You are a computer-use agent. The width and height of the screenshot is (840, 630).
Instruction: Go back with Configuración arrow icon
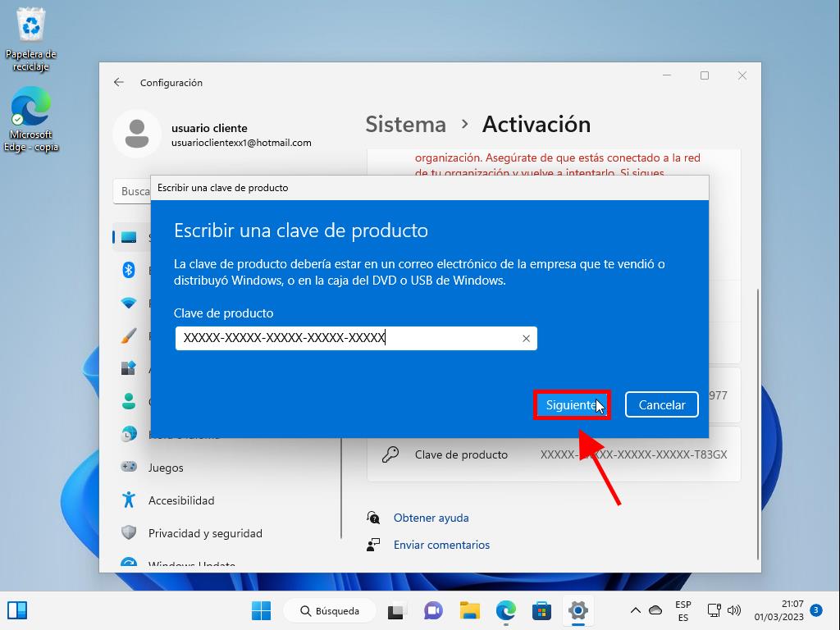click(119, 83)
